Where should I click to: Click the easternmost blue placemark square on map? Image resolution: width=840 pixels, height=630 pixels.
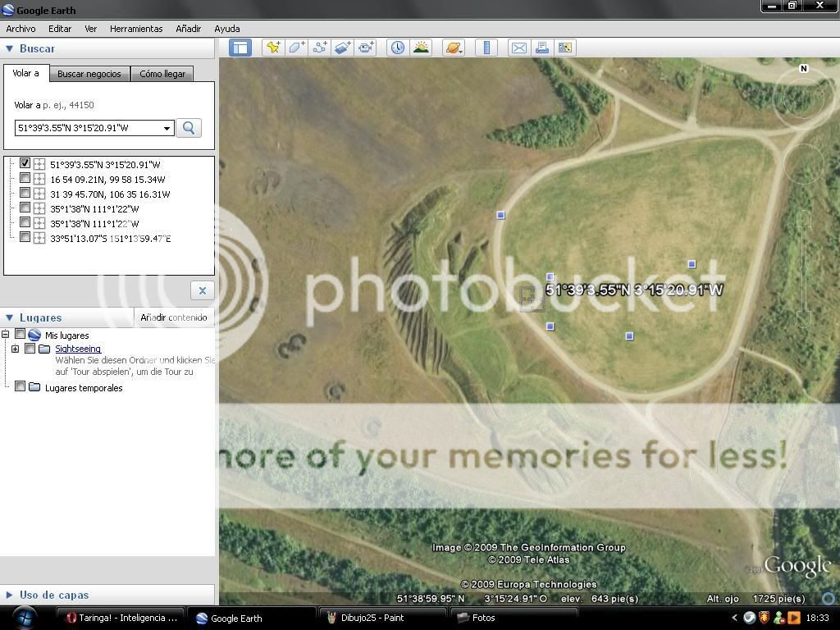pyautogui.click(x=692, y=264)
